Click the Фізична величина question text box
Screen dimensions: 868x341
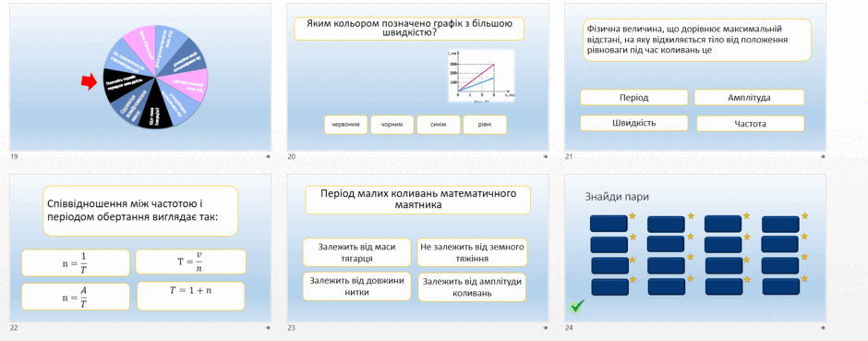coord(697,40)
